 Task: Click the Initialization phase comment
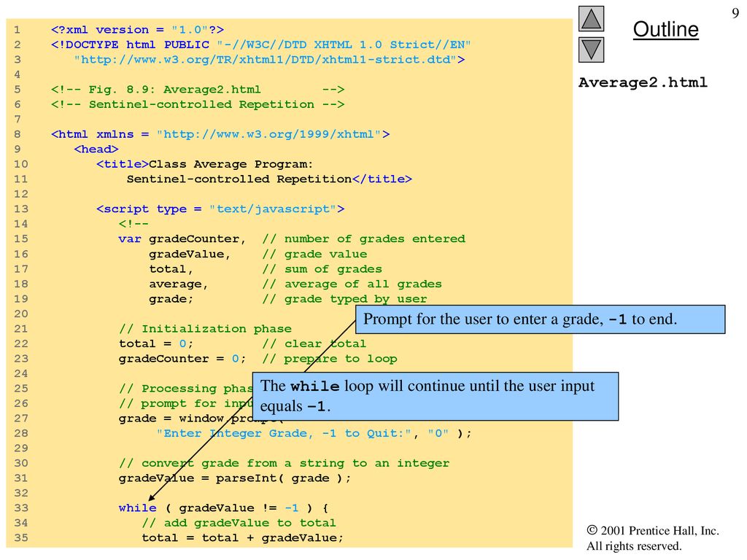205,329
